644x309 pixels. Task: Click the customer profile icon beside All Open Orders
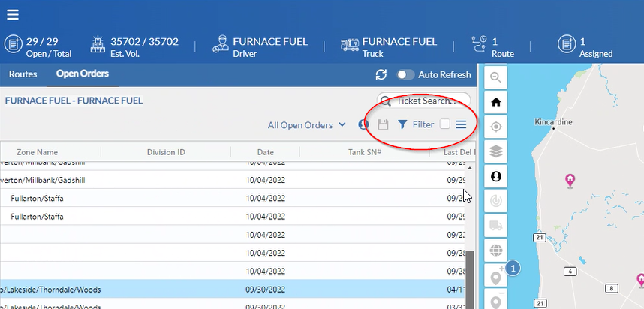[x=363, y=124]
